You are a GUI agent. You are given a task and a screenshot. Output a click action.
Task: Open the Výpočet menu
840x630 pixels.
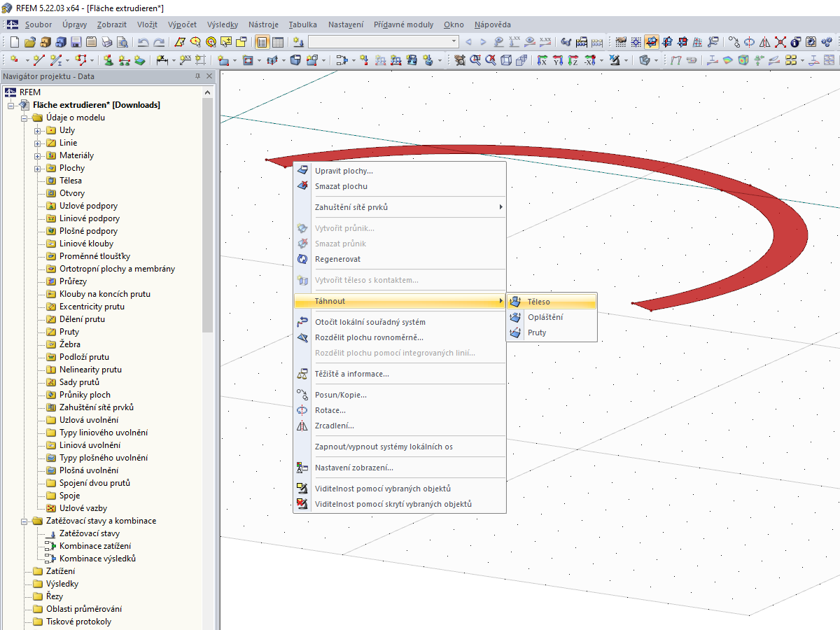182,24
